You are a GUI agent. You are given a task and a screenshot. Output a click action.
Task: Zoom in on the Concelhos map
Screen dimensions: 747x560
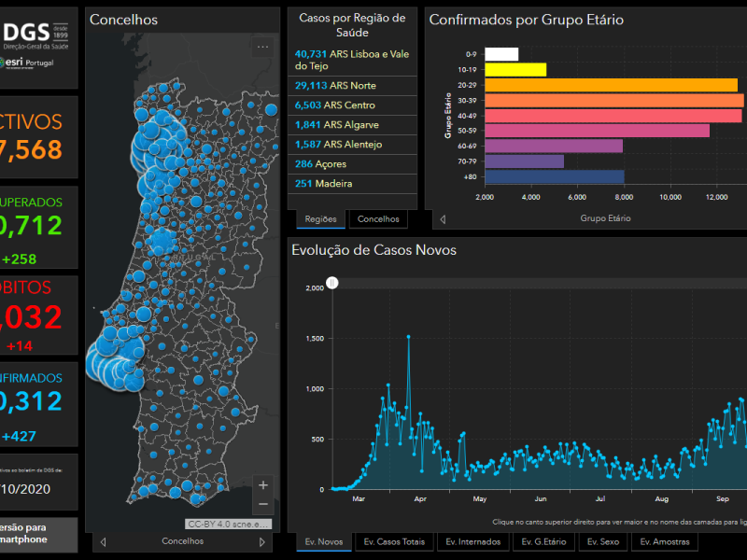(x=262, y=485)
